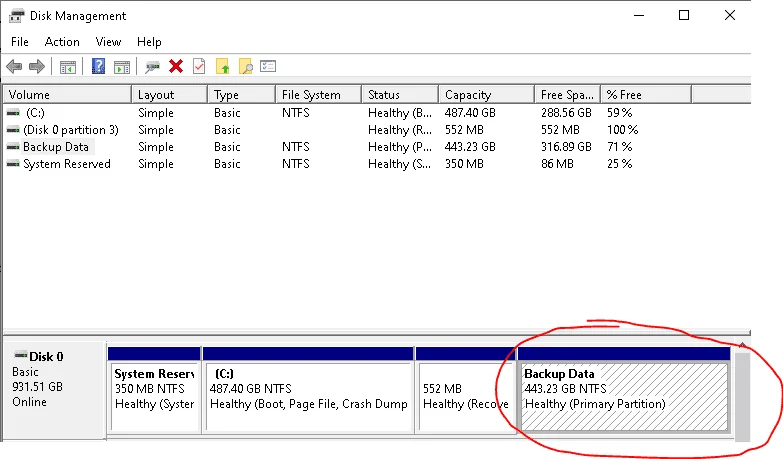Click the Disk 0 drive icon
783x459 pixels.
(x=20, y=355)
